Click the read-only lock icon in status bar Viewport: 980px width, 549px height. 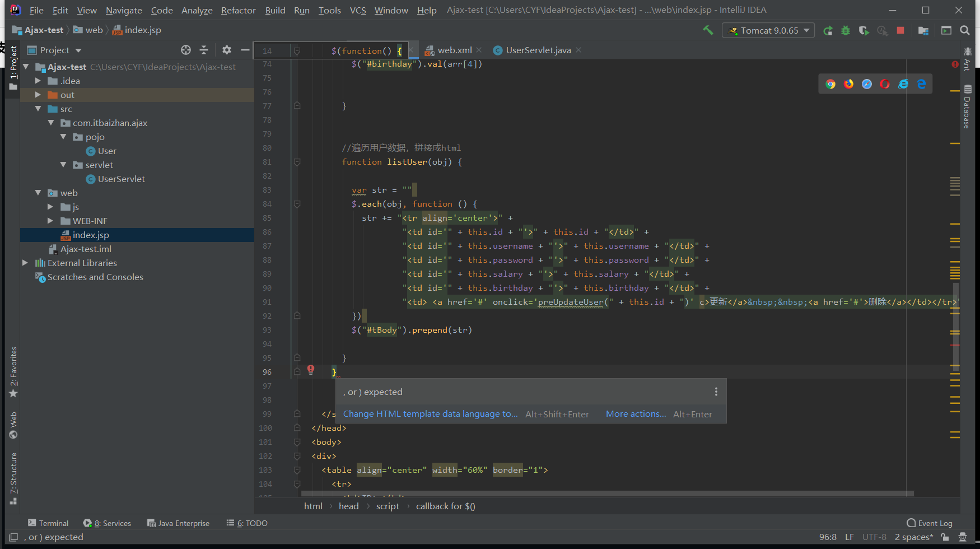tap(945, 537)
